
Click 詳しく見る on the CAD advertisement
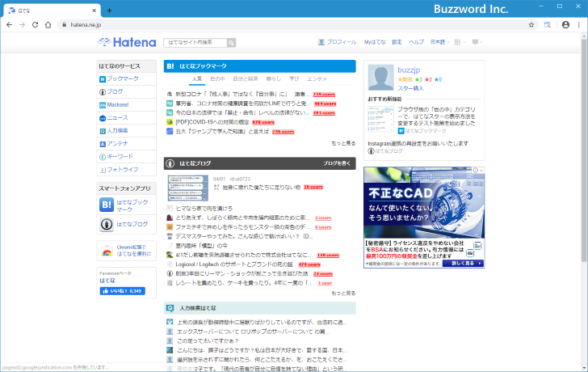[x=463, y=264]
